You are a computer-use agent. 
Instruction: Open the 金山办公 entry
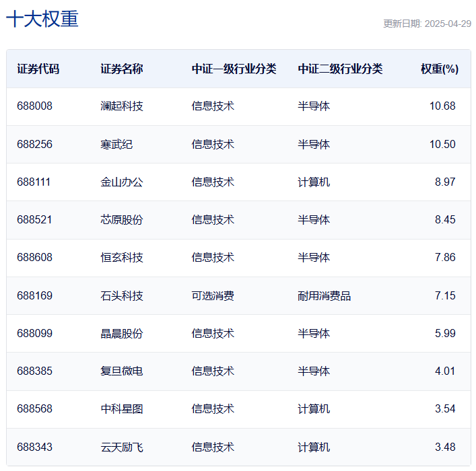[122, 182]
